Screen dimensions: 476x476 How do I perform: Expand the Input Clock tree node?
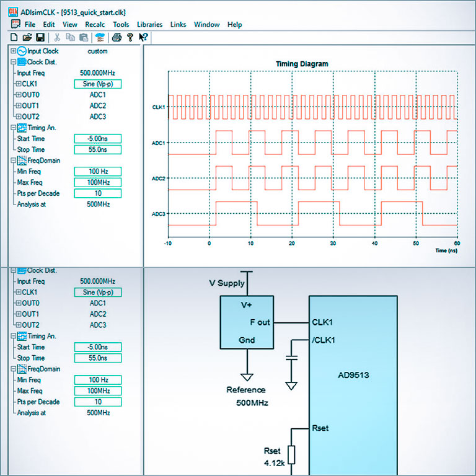pyautogui.click(x=14, y=51)
